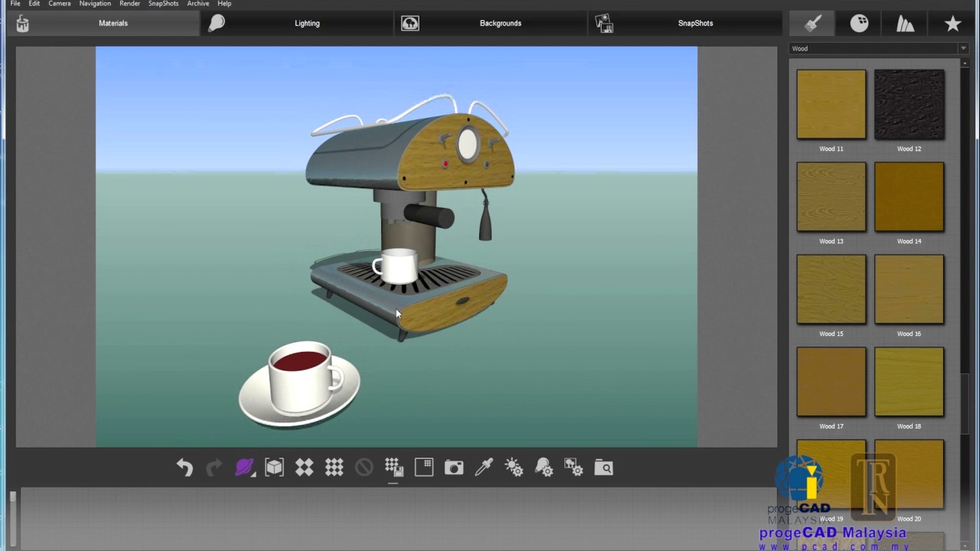The width and height of the screenshot is (980, 551).
Task: Open sun lighting settings gear icon
Action: click(514, 468)
